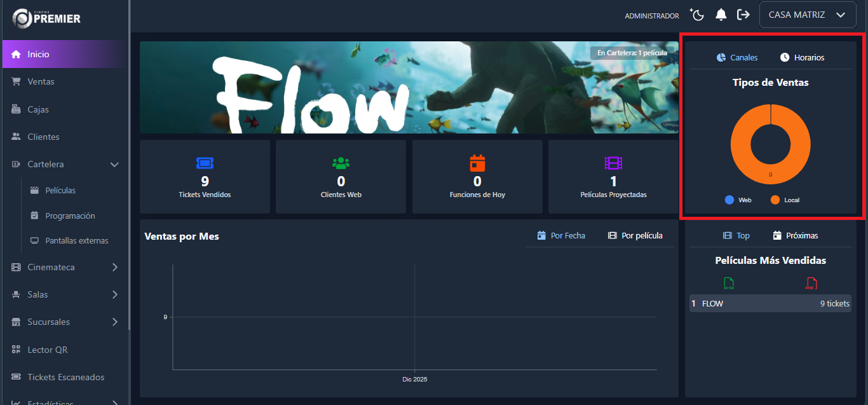Switch to the Horarios tab
The image size is (868, 405).
pyautogui.click(x=802, y=57)
